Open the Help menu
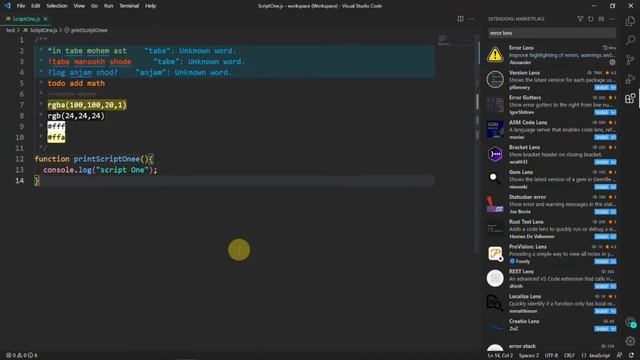Viewport: 640px width, 360px height. [x=151, y=6]
